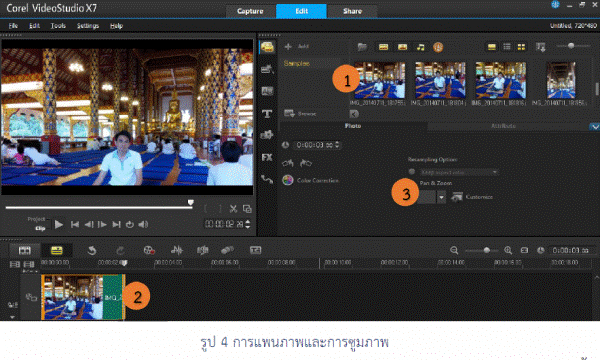600x360 pixels.
Task: Open the Title library (T icon)
Action: (267, 114)
